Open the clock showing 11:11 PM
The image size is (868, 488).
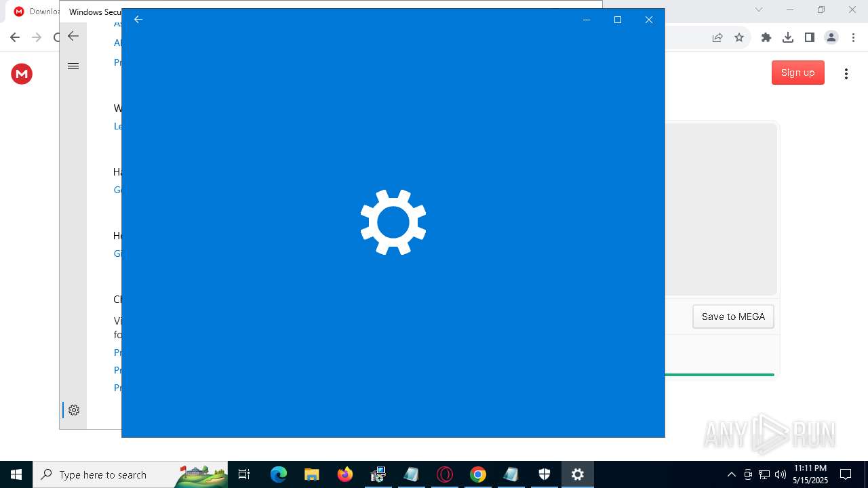click(810, 474)
